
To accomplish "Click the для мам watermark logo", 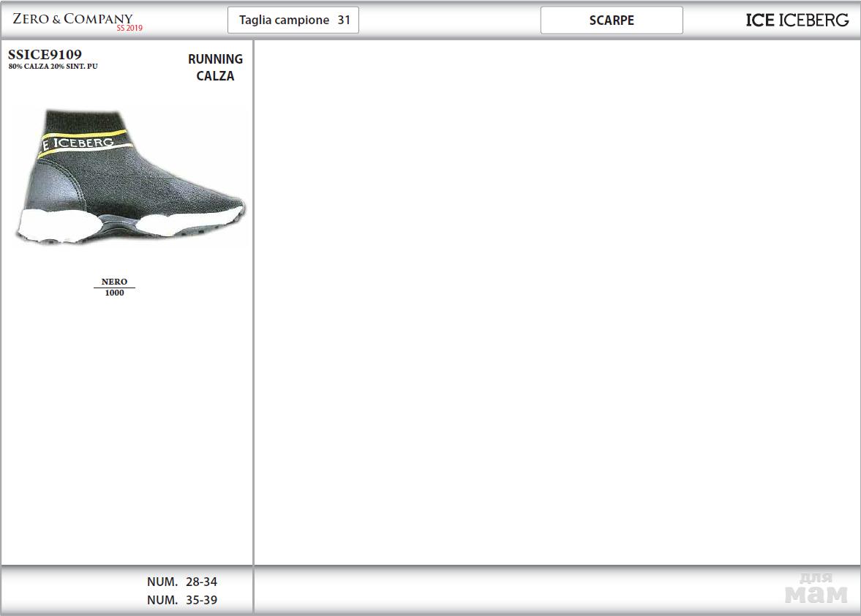I will point(816,589).
